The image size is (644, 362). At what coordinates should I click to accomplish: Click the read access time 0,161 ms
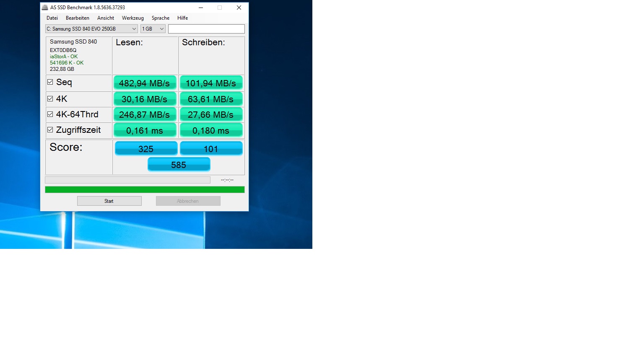click(x=145, y=130)
